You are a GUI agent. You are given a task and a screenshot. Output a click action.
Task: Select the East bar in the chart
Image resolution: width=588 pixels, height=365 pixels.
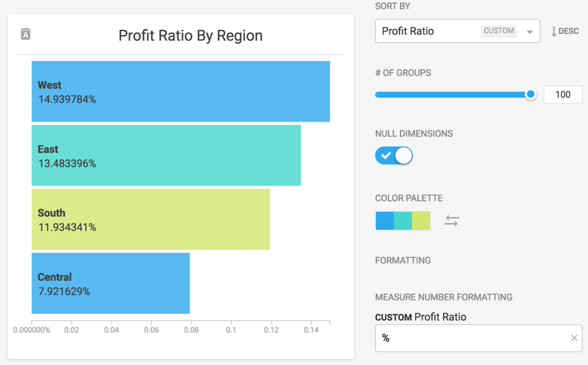166,155
